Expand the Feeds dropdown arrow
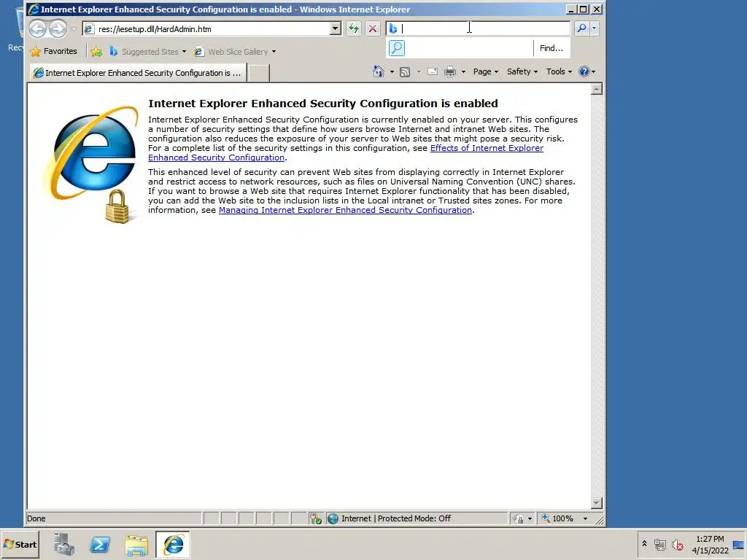 pyautogui.click(x=419, y=72)
